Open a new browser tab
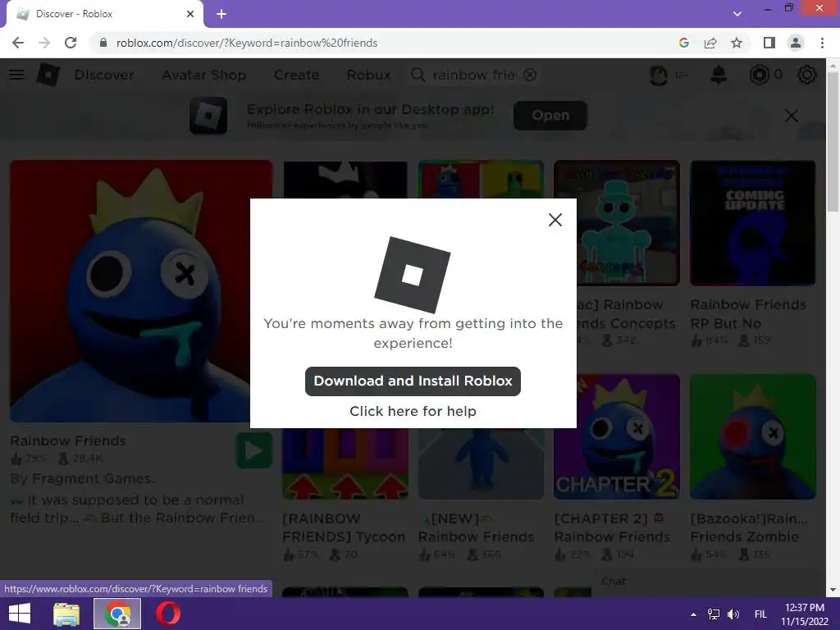This screenshot has width=840, height=630. [x=221, y=14]
